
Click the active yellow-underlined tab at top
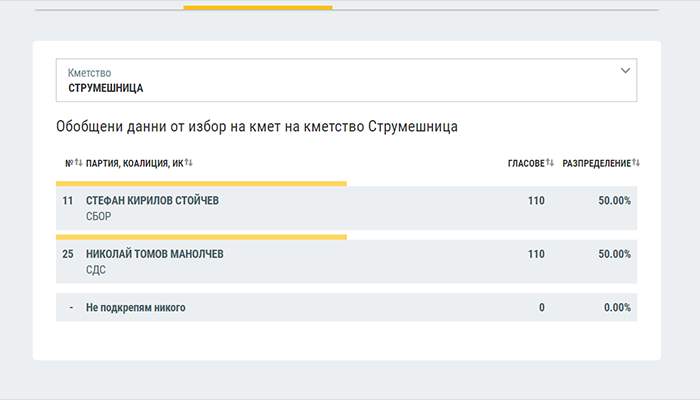[258, 8]
